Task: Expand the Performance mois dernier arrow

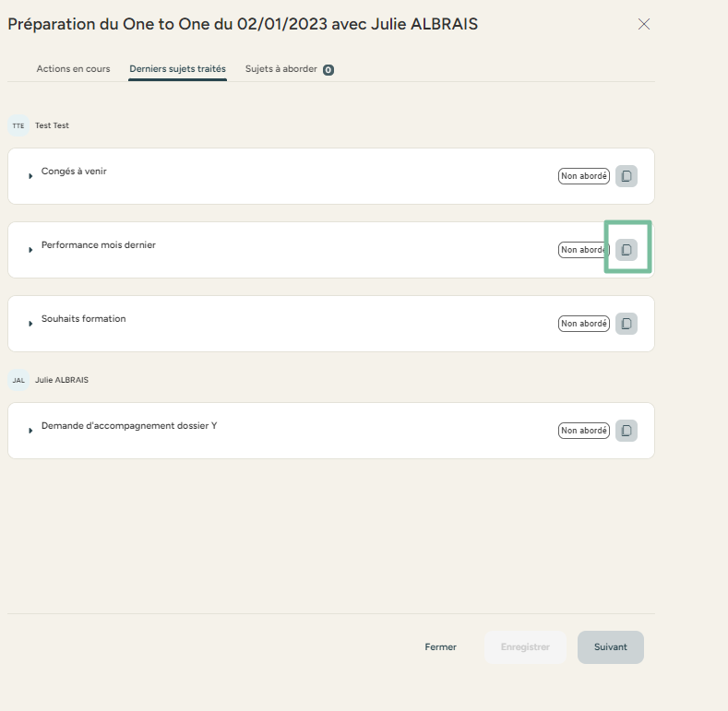Action: click(30, 250)
